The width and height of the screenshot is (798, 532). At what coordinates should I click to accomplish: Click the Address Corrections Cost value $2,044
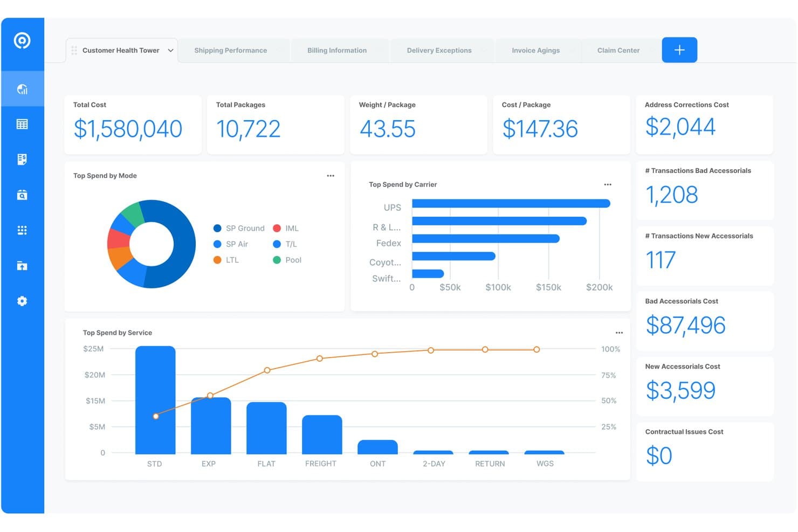[x=680, y=127]
